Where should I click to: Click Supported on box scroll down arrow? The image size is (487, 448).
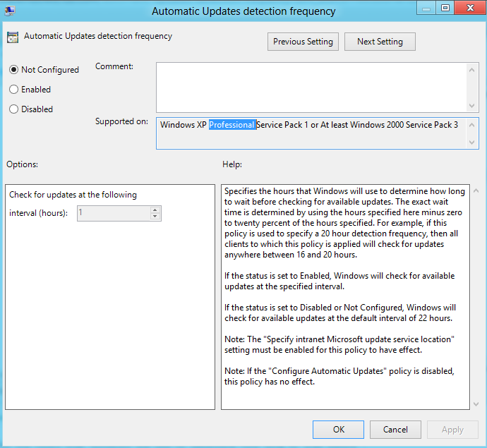471,143
